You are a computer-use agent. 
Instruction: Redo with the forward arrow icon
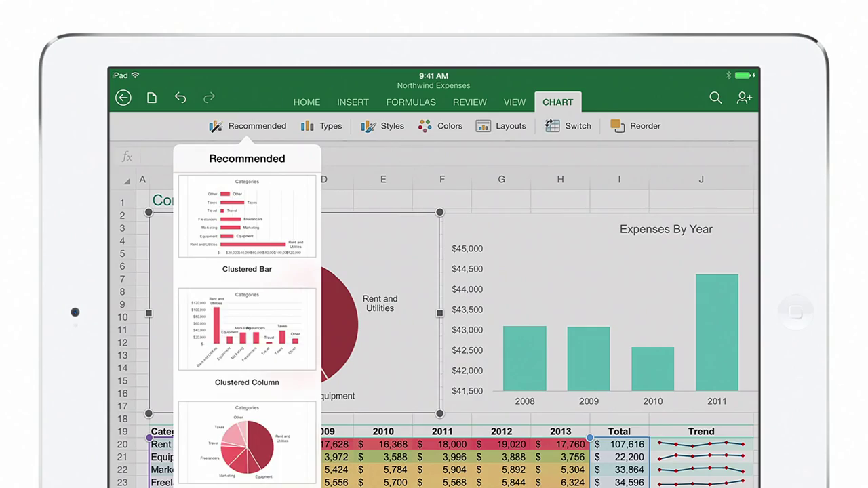click(x=209, y=98)
